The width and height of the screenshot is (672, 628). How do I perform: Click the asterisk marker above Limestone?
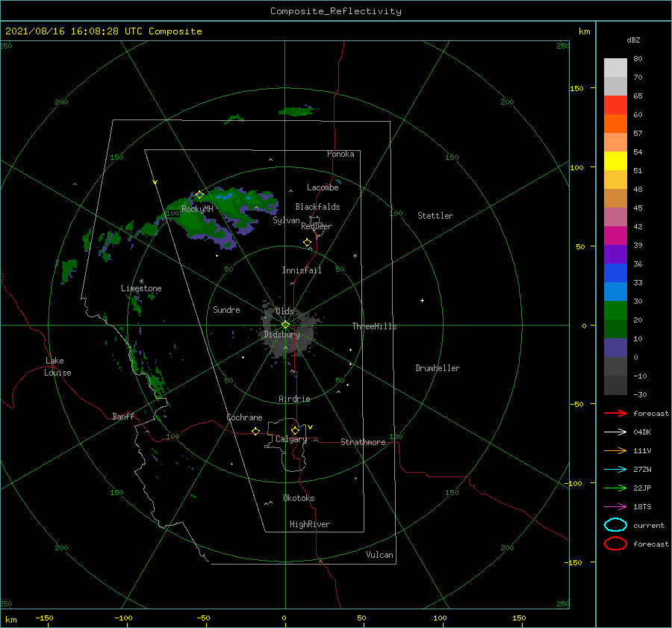pos(141,282)
